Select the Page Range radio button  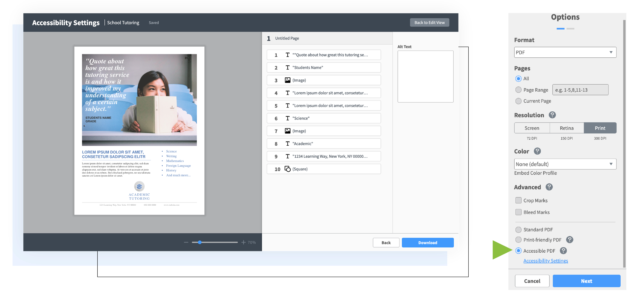(x=518, y=90)
